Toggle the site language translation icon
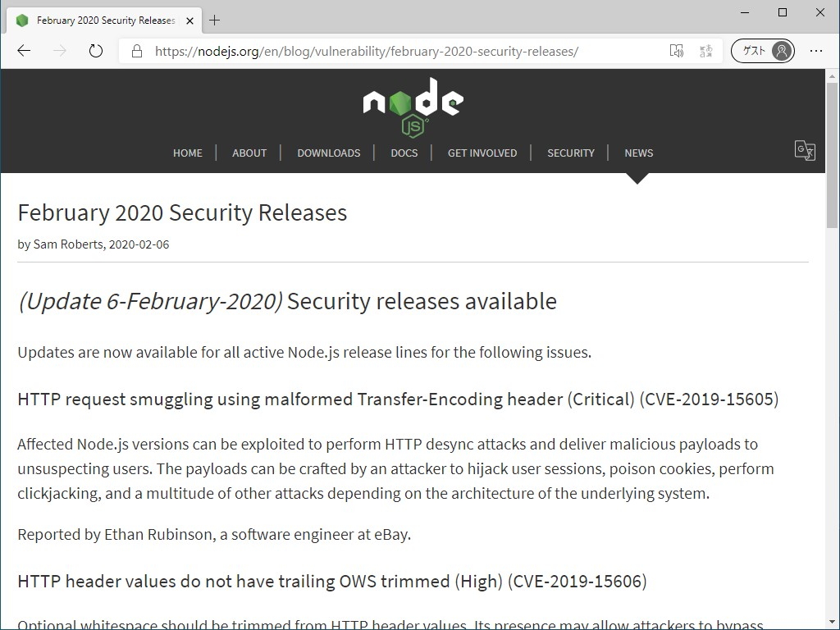This screenshot has height=630, width=840. (x=805, y=151)
